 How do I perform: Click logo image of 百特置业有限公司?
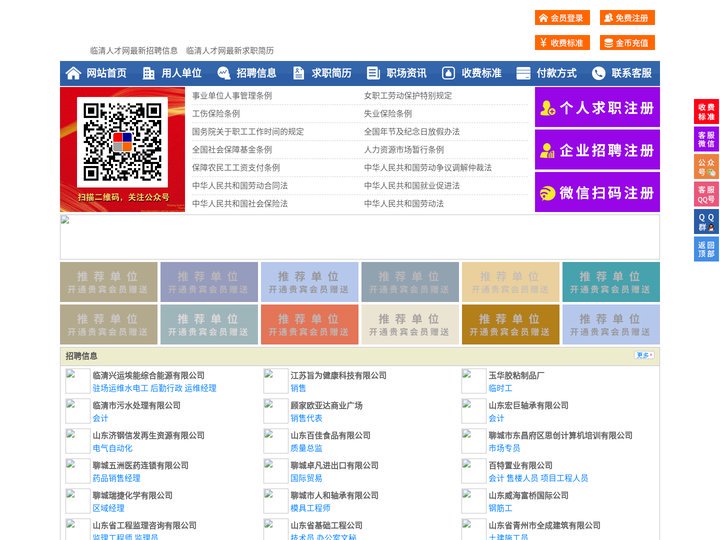473,471
